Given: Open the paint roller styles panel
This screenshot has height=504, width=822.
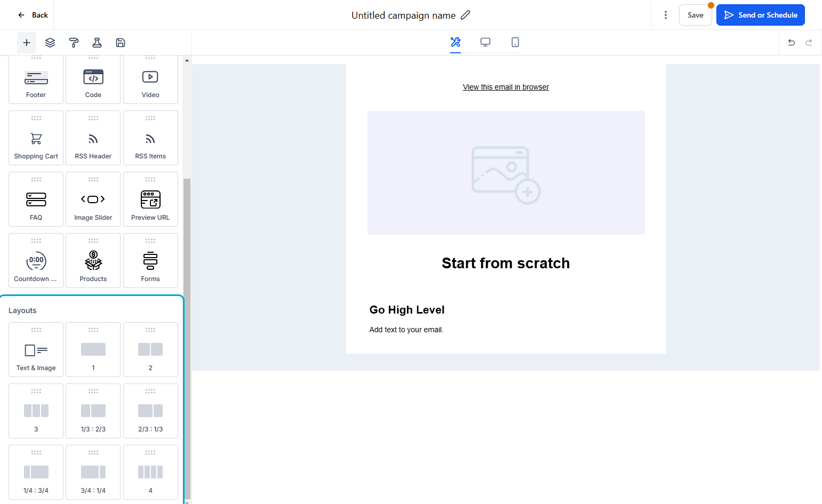Looking at the screenshot, I should pos(74,43).
